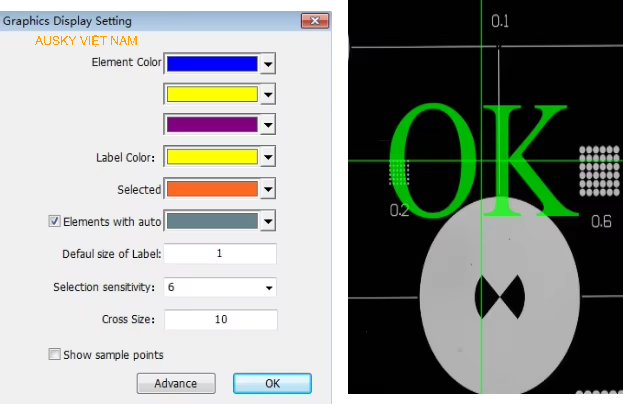
Task: Uncheck the Elements with auto checkbox
Action: (55, 220)
